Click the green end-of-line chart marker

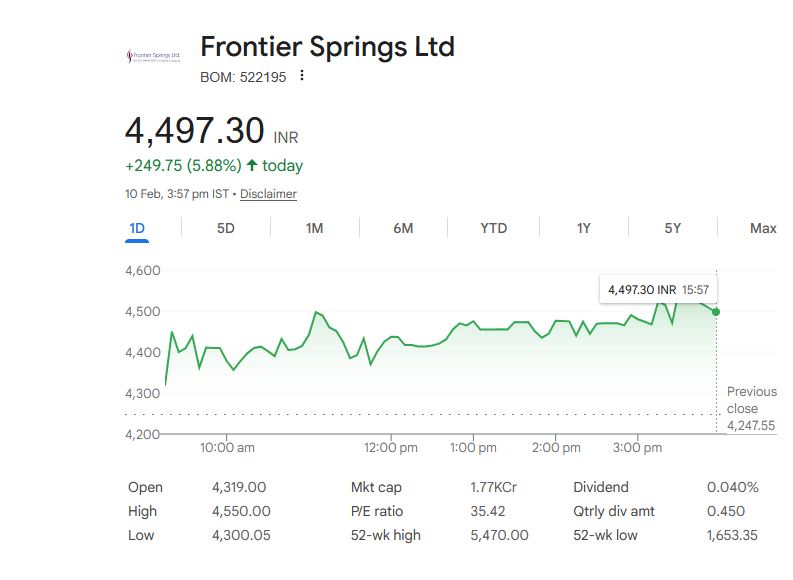point(716,312)
